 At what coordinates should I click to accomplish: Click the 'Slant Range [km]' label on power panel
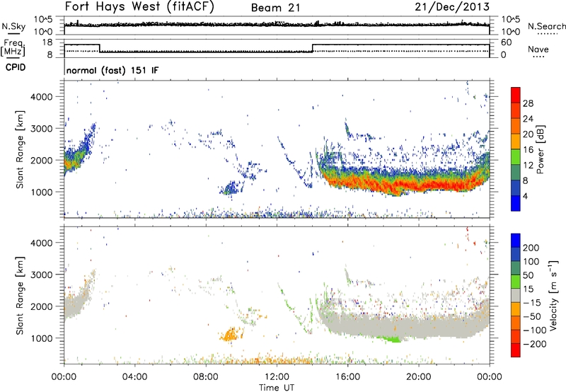point(20,150)
